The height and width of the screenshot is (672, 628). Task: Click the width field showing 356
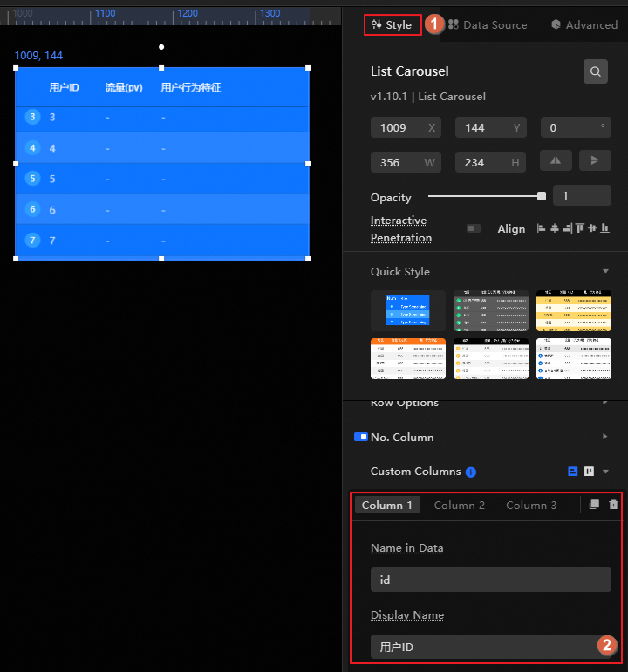(x=406, y=162)
